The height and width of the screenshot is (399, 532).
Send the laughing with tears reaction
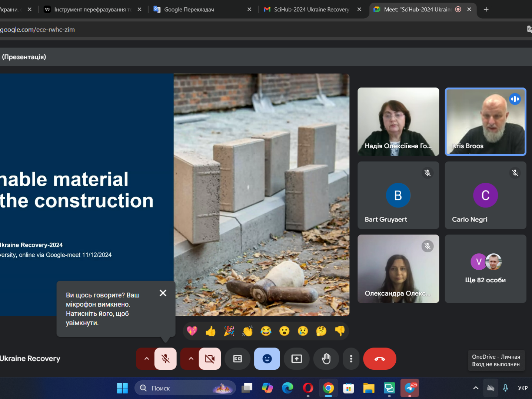[x=266, y=331]
